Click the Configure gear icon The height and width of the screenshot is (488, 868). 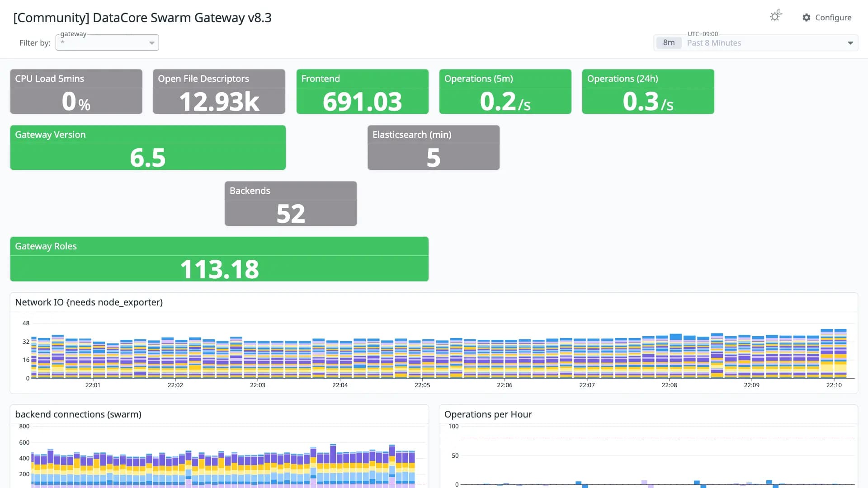pos(807,18)
